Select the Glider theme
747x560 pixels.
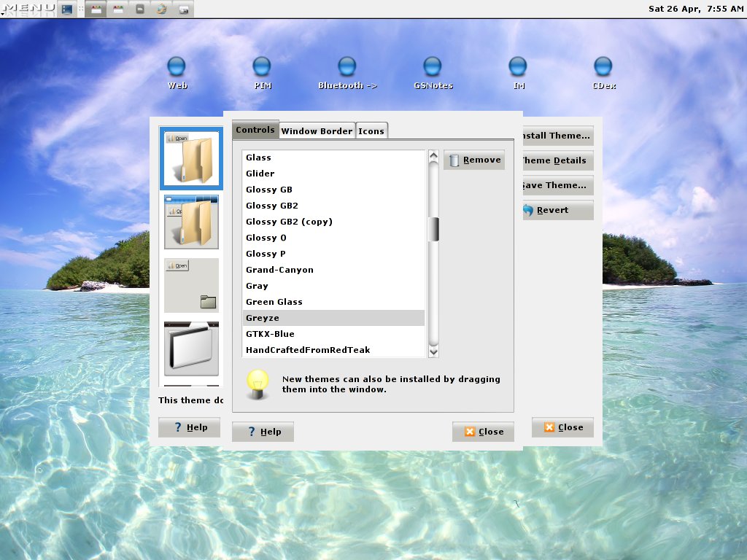pos(333,174)
